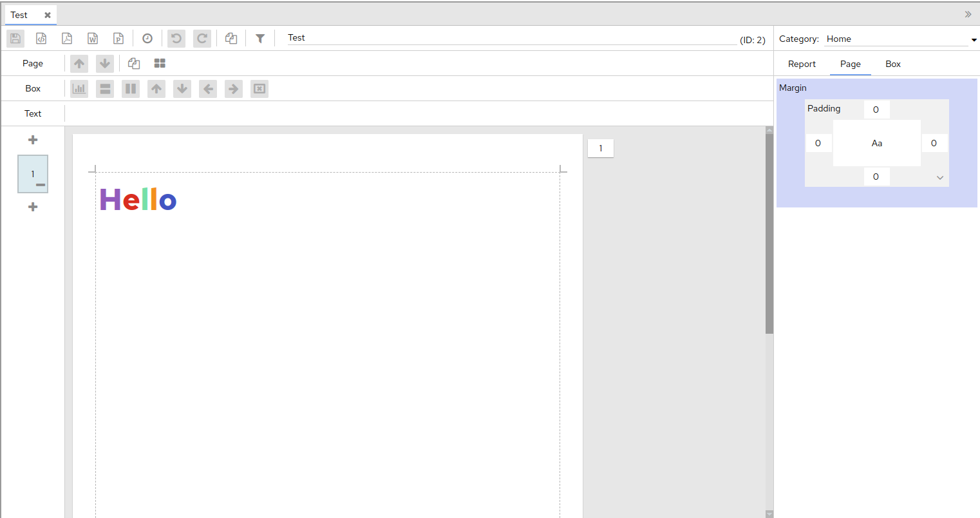Open the filter funnel icon

click(x=260, y=39)
